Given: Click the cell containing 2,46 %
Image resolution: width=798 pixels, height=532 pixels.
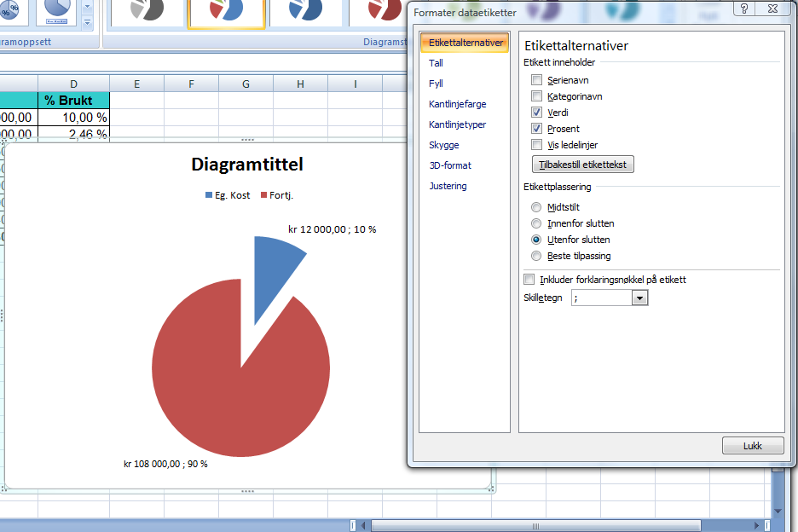Looking at the screenshot, I should point(74,133).
